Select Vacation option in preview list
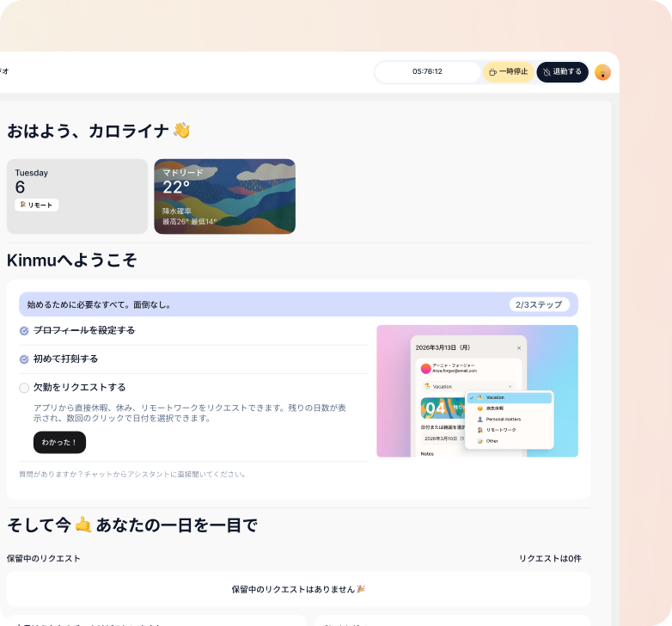 coord(509,397)
